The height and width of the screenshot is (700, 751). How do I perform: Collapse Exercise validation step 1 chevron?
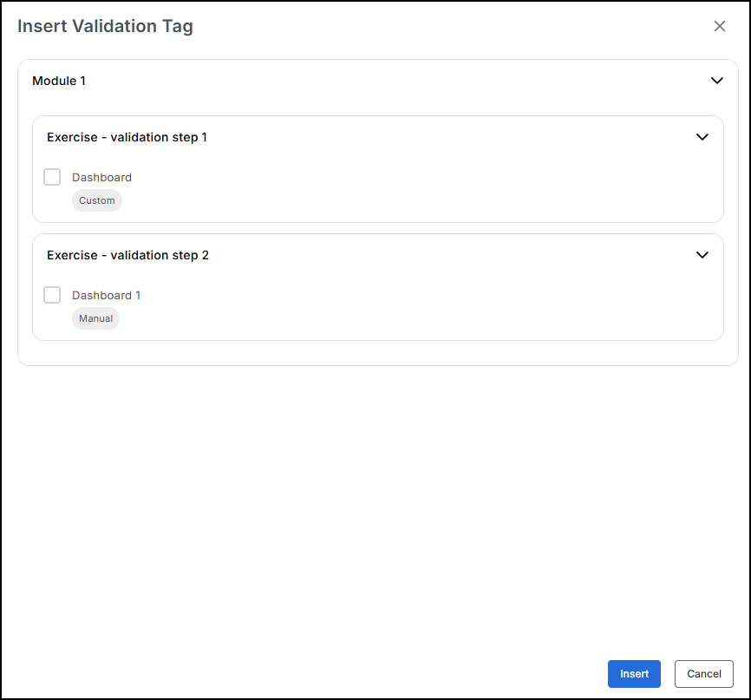[x=702, y=137]
